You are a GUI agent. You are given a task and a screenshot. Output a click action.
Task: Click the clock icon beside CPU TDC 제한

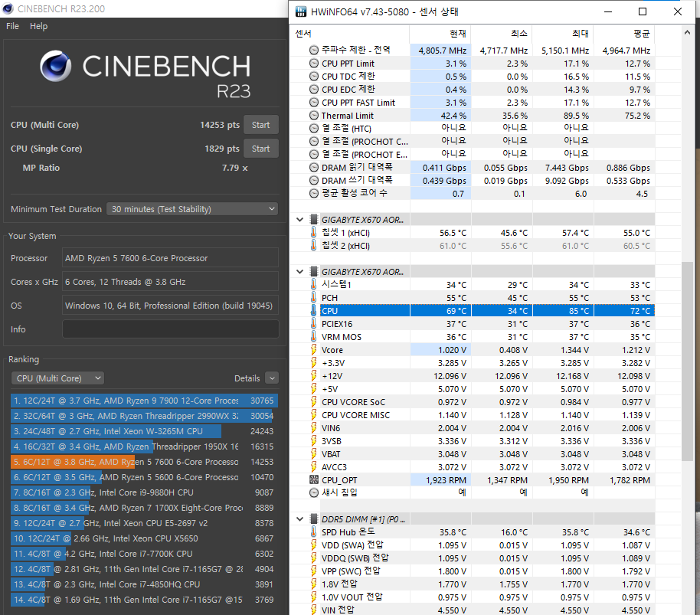point(314,77)
